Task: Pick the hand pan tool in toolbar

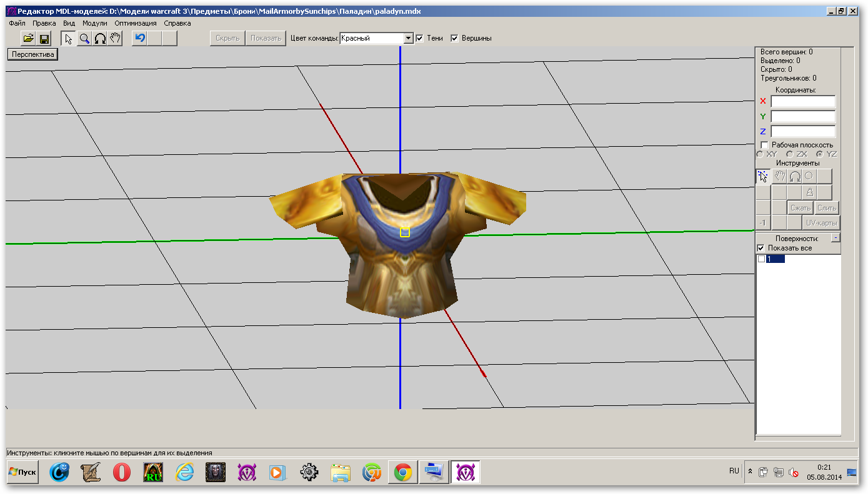Action: pyautogui.click(x=115, y=39)
